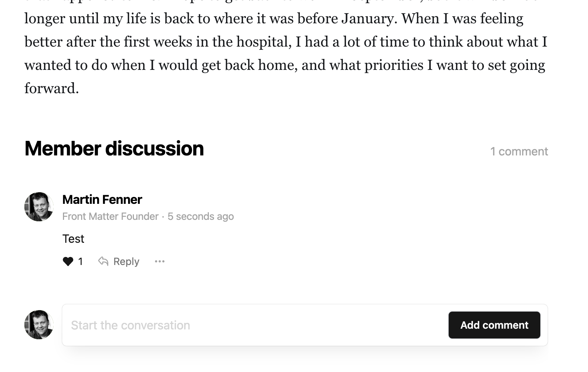Click the "Test" comment text

point(73,239)
